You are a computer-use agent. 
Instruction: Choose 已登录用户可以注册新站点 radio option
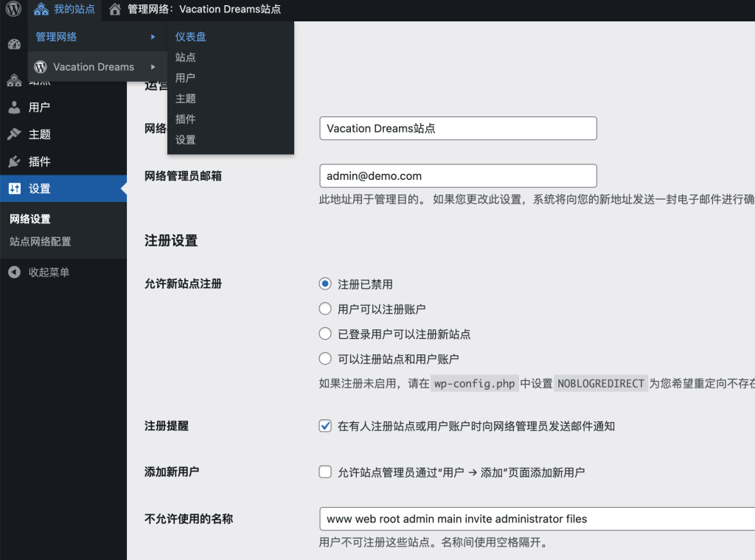tap(325, 334)
